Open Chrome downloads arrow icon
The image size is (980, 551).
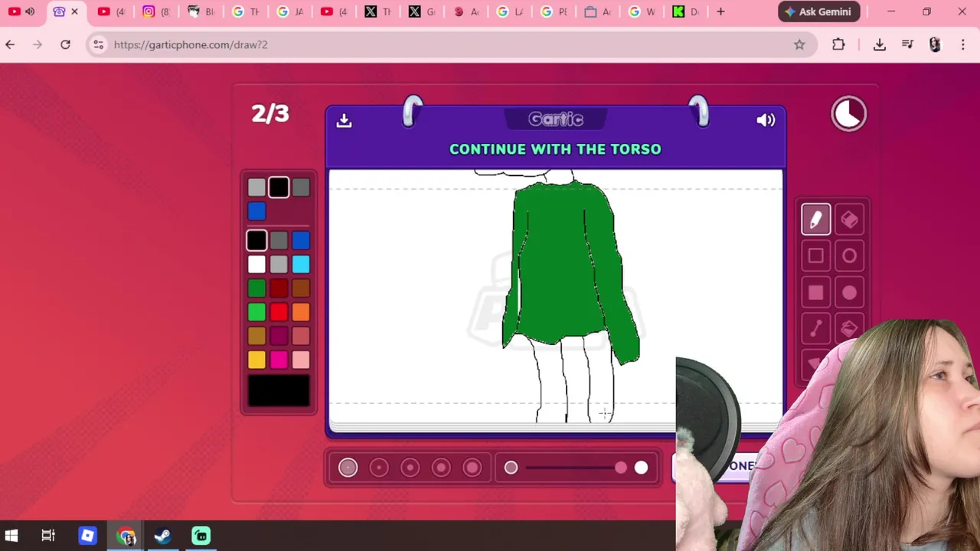(880, 44)
